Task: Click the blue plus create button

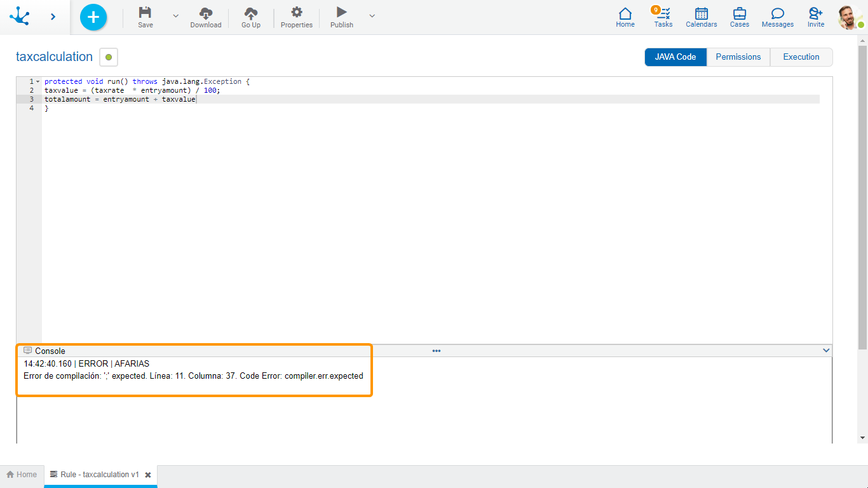Action: 93,17
